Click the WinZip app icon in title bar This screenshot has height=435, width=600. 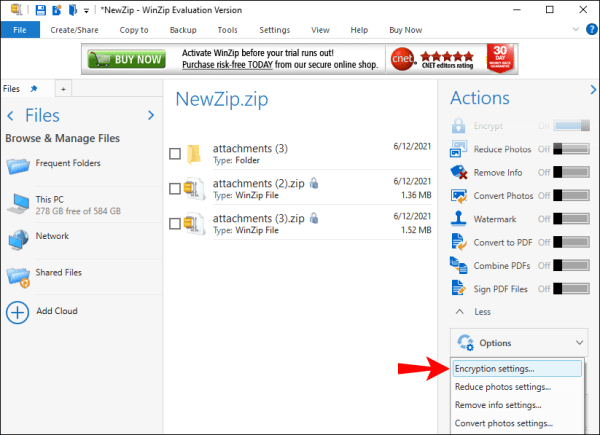(x=16, y=10)
